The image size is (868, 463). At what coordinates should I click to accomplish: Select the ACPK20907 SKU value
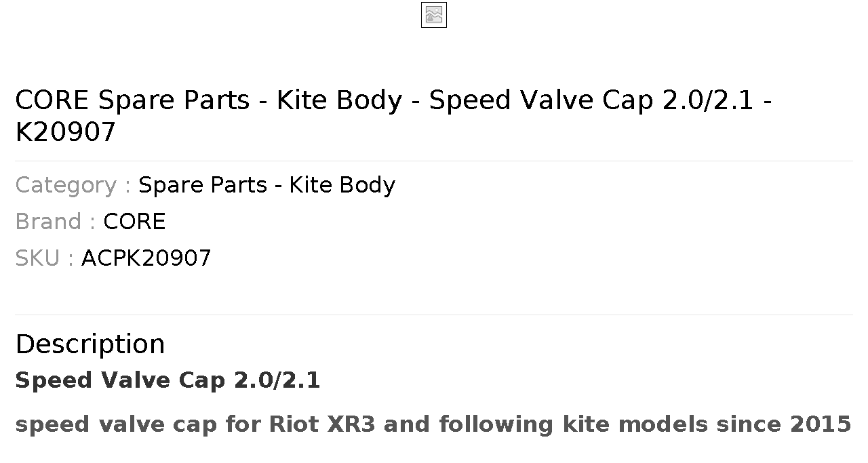[x=146, y=258]
